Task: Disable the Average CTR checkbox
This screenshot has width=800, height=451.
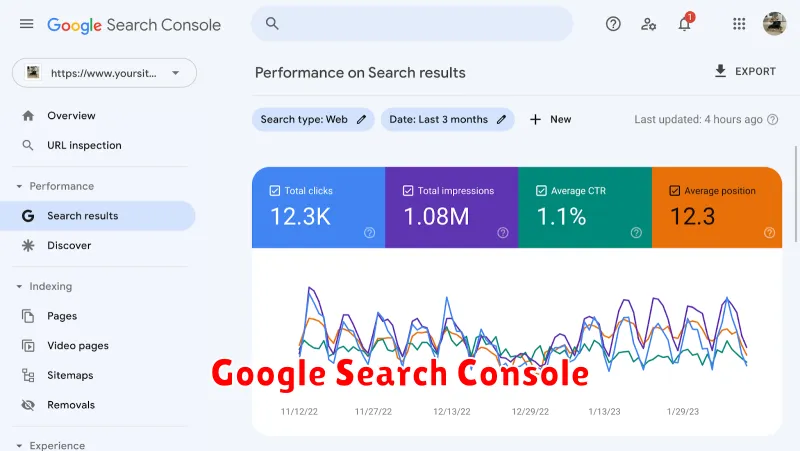Action: click(541, 191)
